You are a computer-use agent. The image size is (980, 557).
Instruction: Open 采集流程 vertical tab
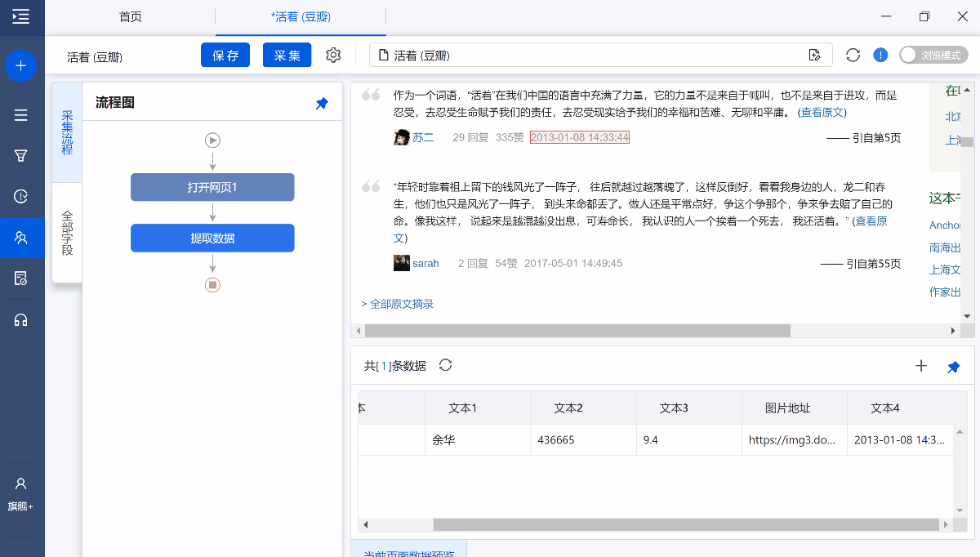67,132
